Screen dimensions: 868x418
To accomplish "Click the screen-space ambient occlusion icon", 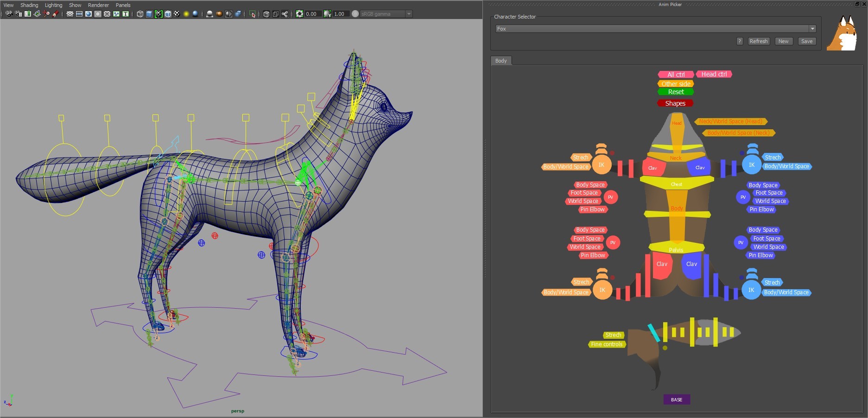I will 209,14.
